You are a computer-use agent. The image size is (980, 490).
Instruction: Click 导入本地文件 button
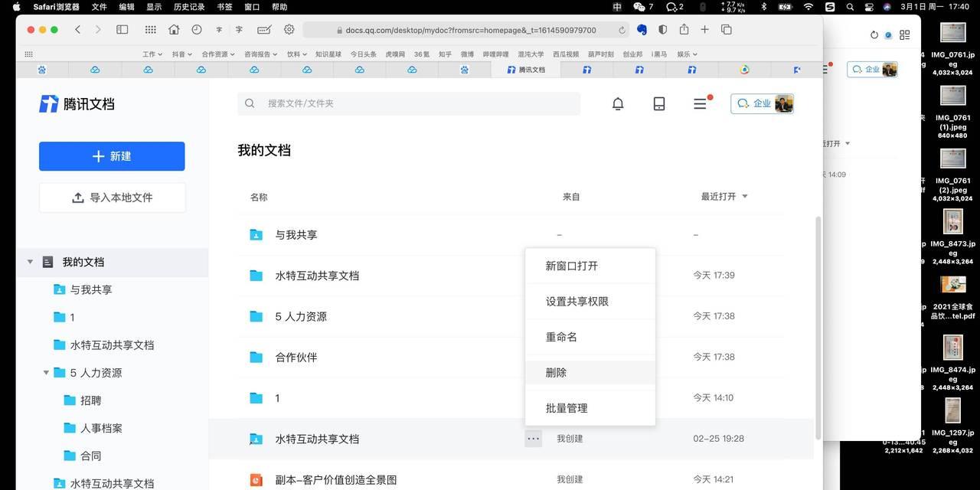click(112, 198)
